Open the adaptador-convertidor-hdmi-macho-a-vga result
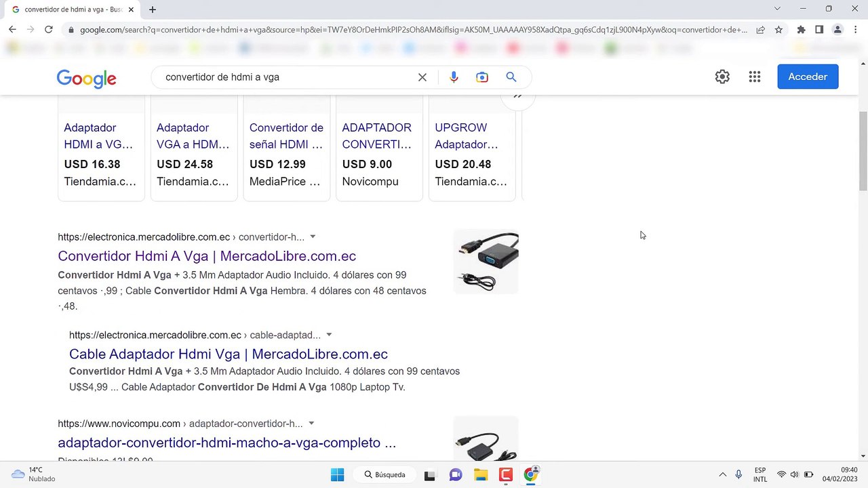Viewport: 868px width, 488px height. [x=226, y=443]
